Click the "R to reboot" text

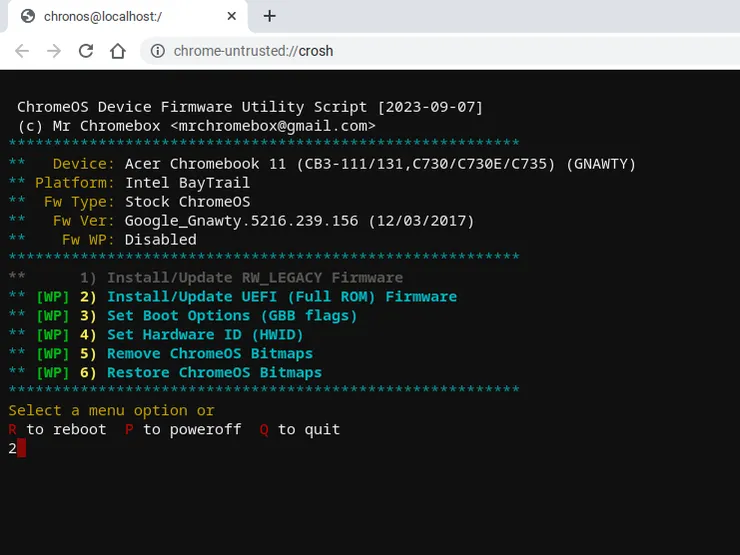click(x=57, y=430)
